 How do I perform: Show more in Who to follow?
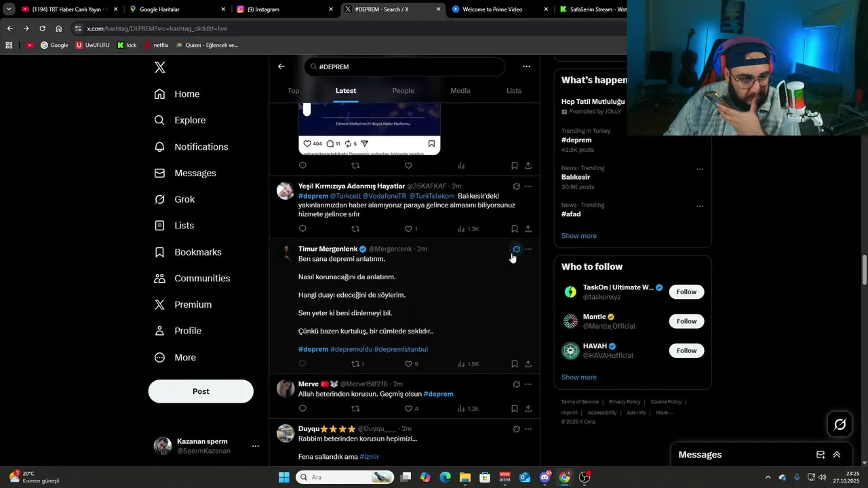579,378
